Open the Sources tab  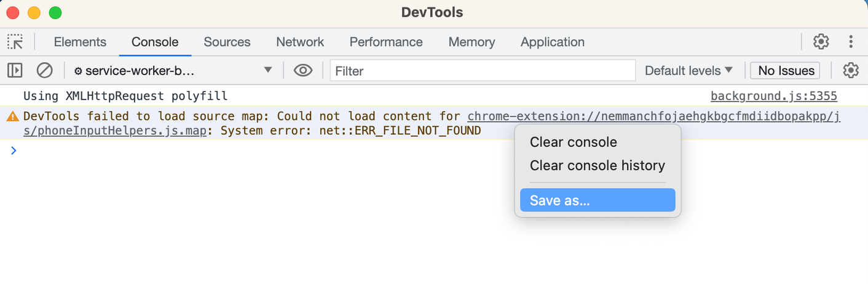227,42
